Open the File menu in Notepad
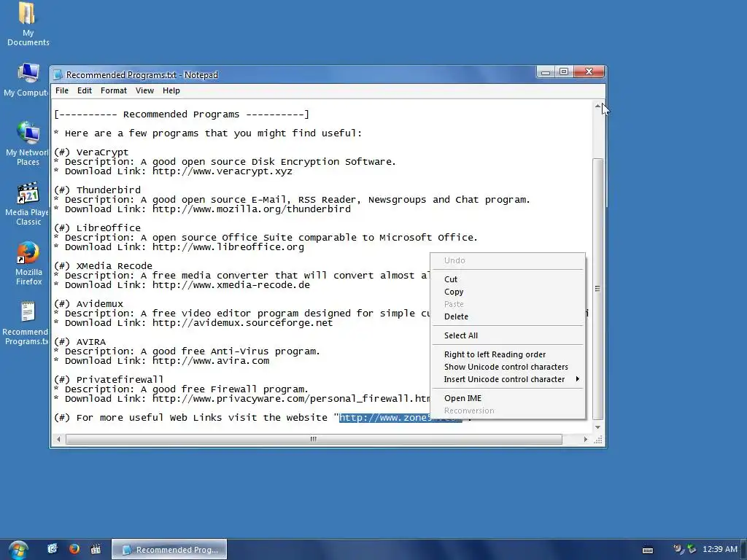Image resolution: width=747 pixels, height=560 pixels. (x=62, y=90)
